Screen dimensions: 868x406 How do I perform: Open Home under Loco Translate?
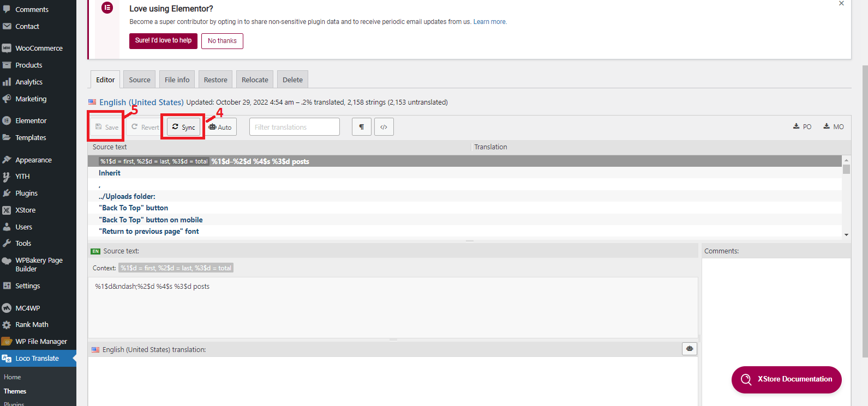point(12,377)
